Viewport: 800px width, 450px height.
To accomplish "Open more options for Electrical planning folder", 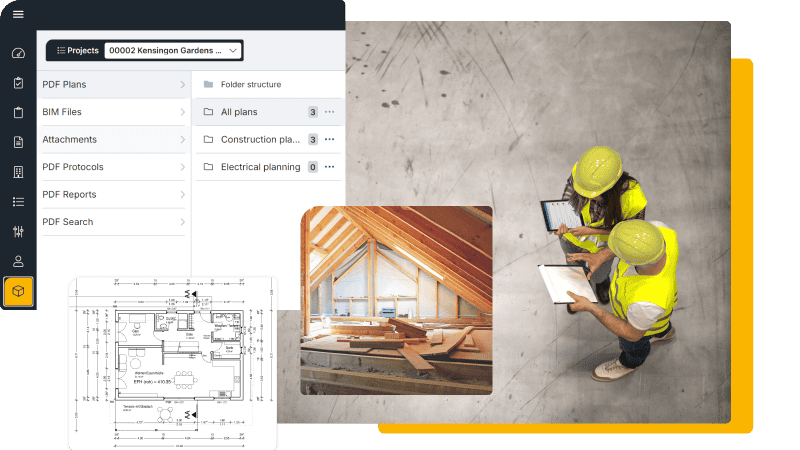I will (329, 167).
